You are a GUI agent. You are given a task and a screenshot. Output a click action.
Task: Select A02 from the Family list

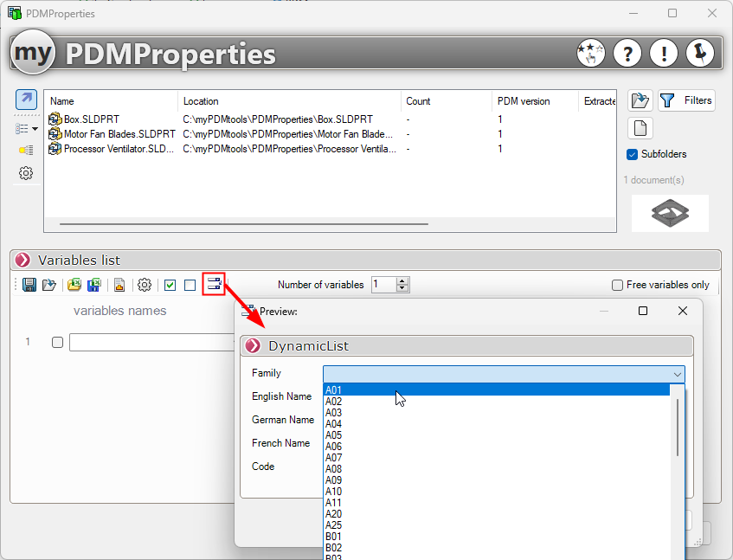coord(497,401)
